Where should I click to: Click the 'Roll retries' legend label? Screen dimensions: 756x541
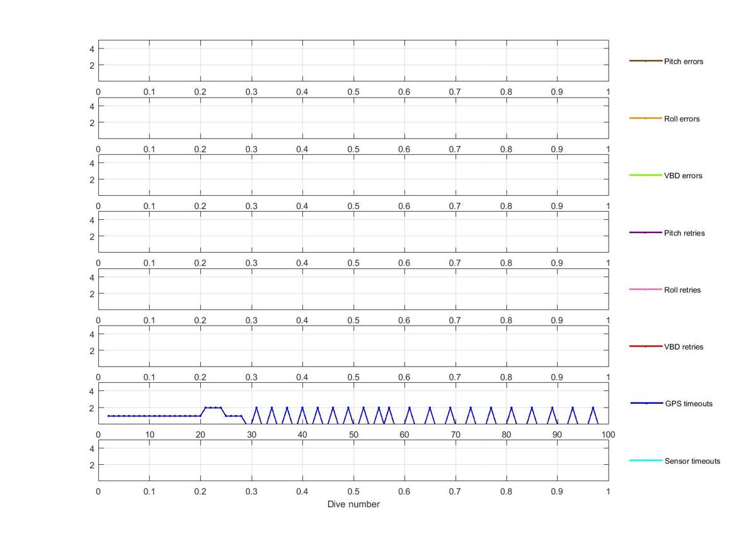tap(682, 290)
